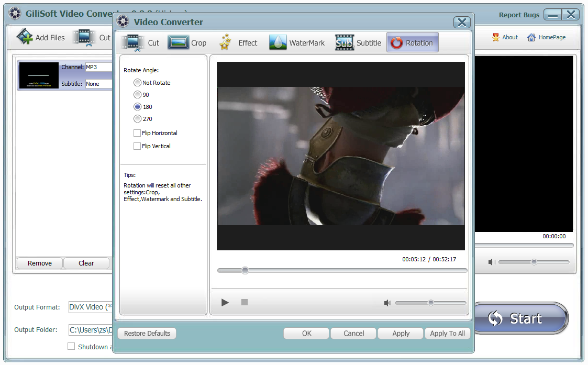The width and height of the screenshot is (588, 365).
Task: Open the WaterMark tool
Action: 297,42
